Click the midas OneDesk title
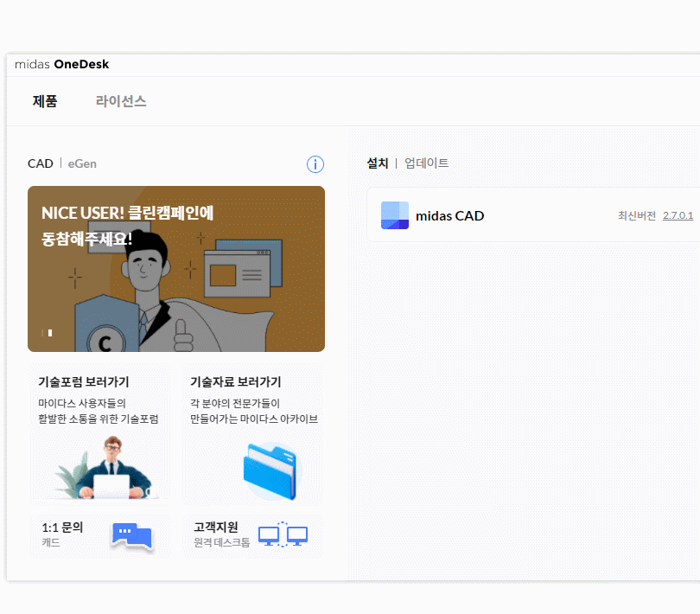 pyautogui.click(x=61, y=64)
